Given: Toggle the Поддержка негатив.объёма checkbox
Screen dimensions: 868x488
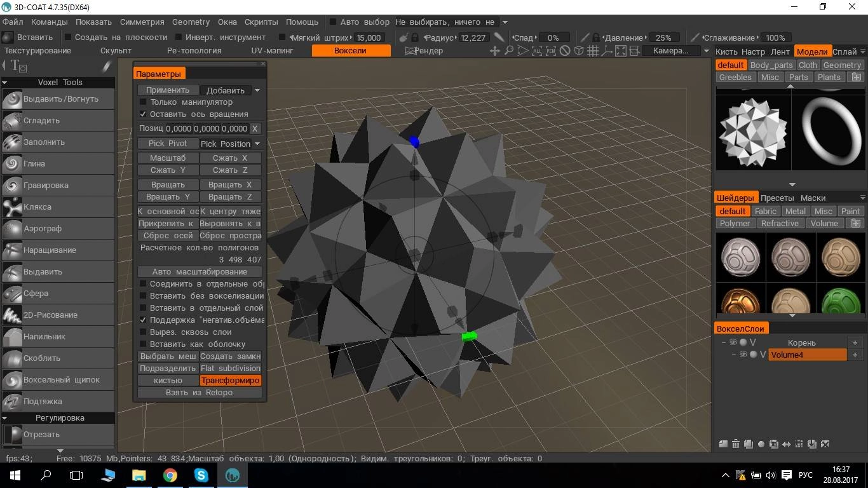Looking at the screenshot, I should tap(143, 320).
